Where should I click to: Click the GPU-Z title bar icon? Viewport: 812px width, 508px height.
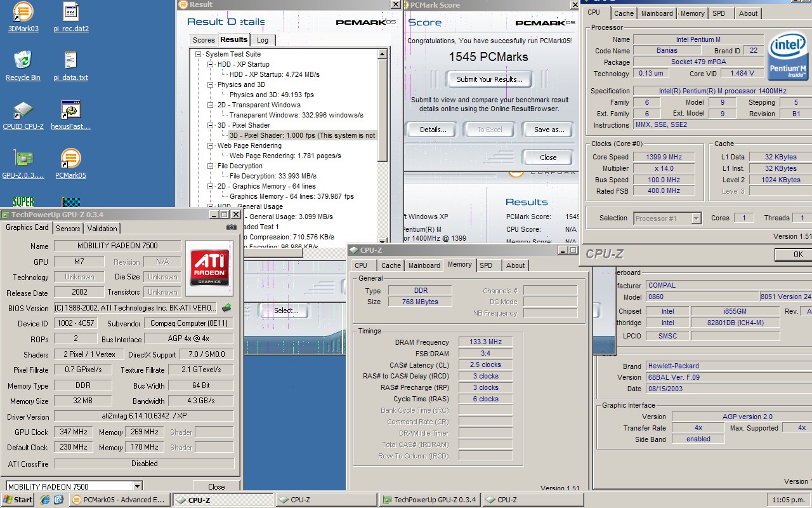pyautogui.click(x=6, y=215)
